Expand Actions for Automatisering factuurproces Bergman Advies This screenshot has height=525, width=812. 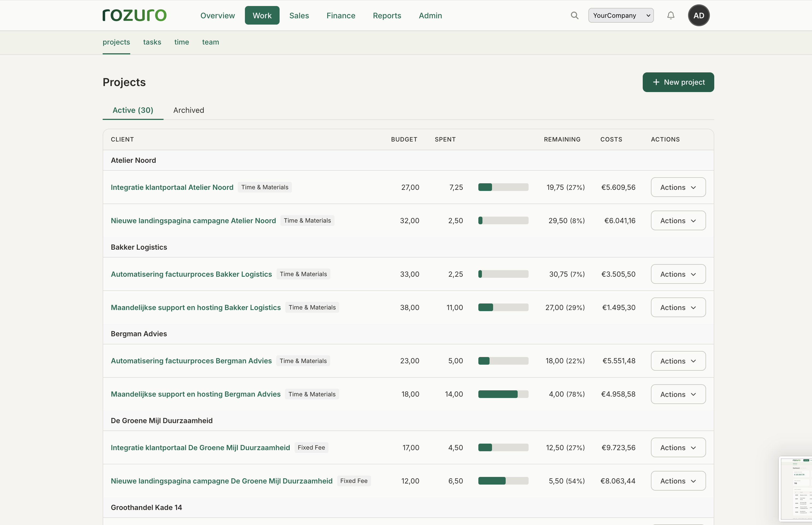678,361
